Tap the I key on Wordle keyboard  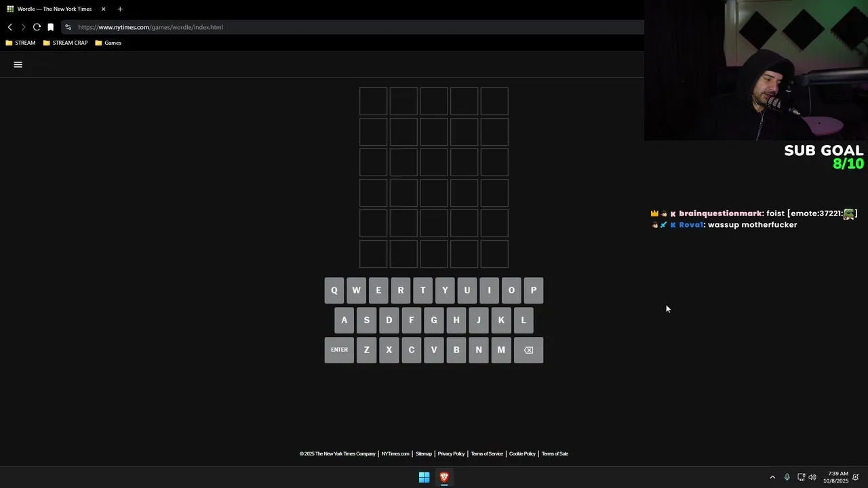(489, 290)
